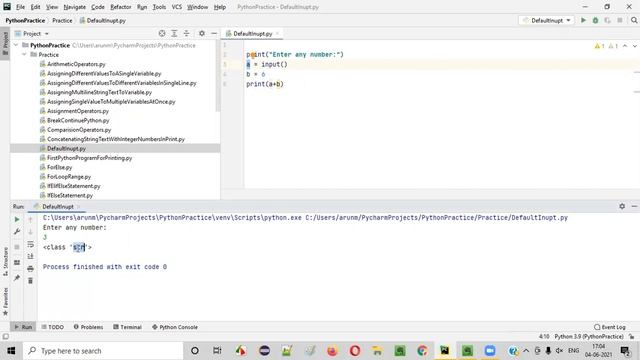
Task: Open Run panel gear options
Action: pyautogui.click(x=622, y=207)
